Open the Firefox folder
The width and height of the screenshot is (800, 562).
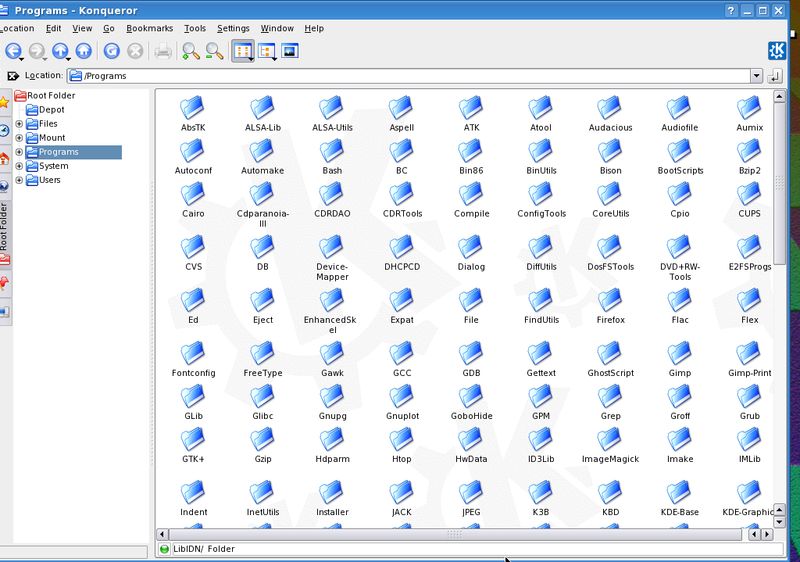point(610,306)
